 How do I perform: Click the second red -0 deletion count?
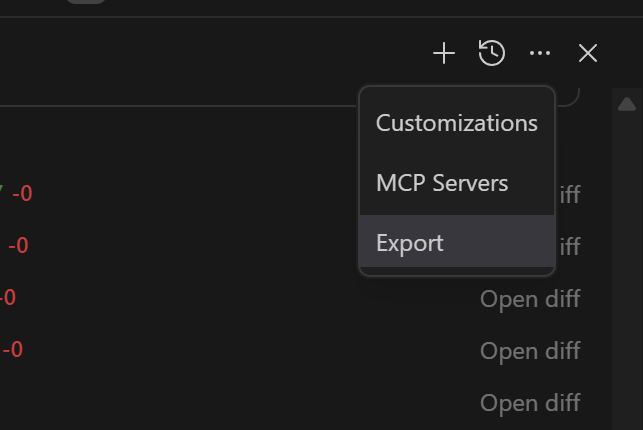(x=18, y=246)
